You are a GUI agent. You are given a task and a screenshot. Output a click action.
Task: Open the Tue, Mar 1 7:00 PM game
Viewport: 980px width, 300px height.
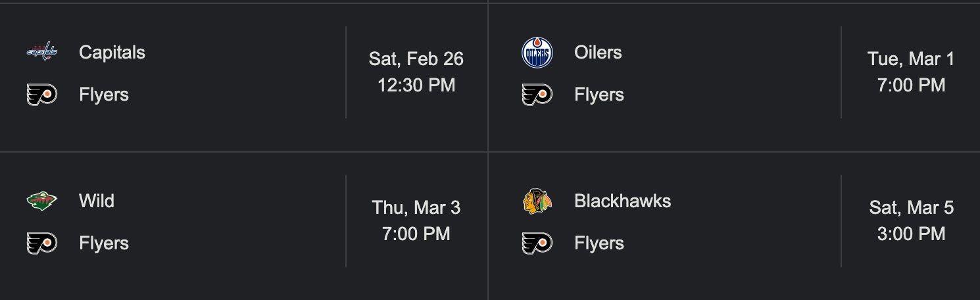[x=911, y=72]
